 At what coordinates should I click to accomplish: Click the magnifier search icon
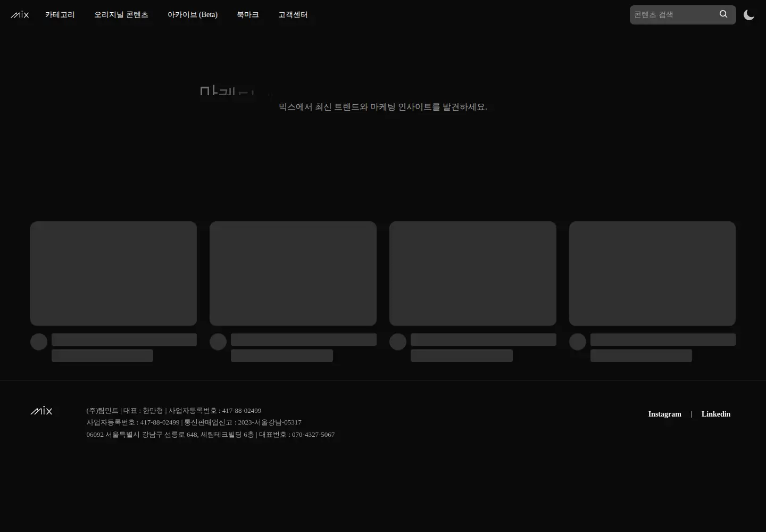click(723, 14)
